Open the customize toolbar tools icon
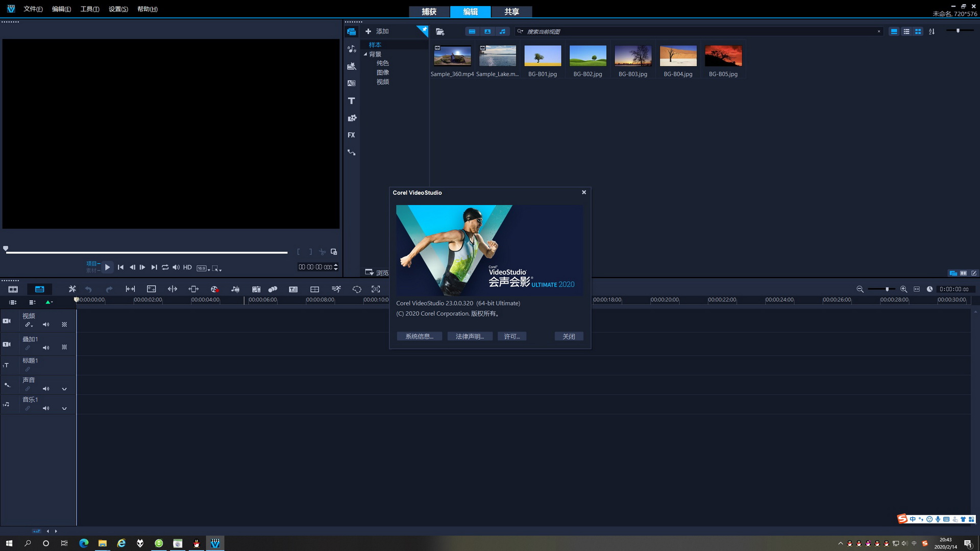 click(x=72, y=289)
